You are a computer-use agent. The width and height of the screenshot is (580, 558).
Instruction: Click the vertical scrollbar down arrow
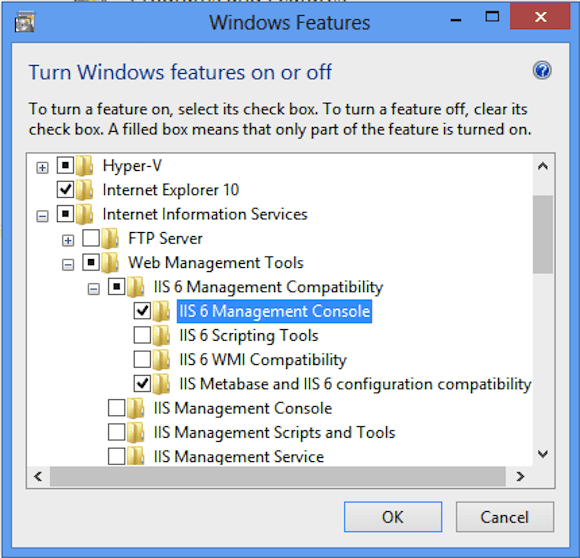(543, 454)
